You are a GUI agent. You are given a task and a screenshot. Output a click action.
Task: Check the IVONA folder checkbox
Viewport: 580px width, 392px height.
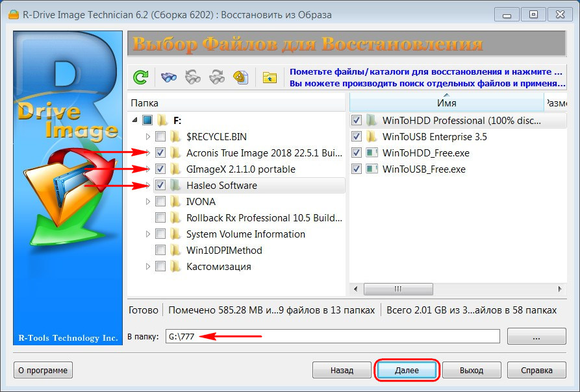pyautogui.click(x=160, y=201)
